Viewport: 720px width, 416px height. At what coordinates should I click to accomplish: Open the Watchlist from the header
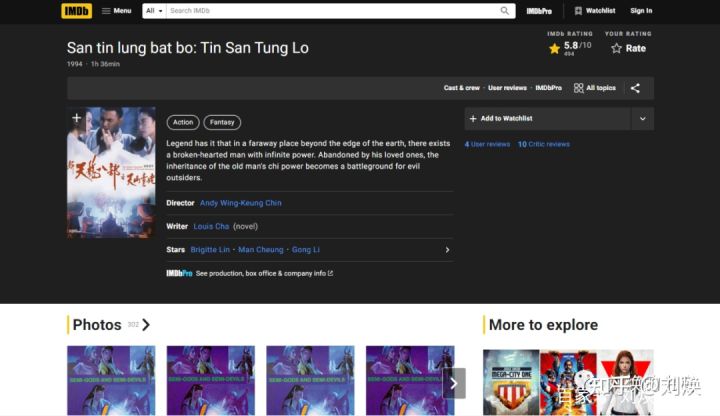coord(595,11)
